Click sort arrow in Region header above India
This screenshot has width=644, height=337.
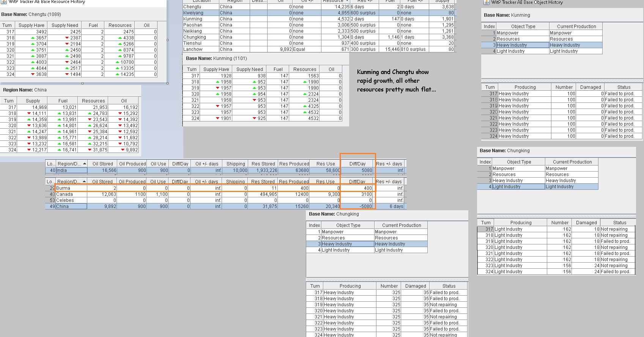point(84,164)
